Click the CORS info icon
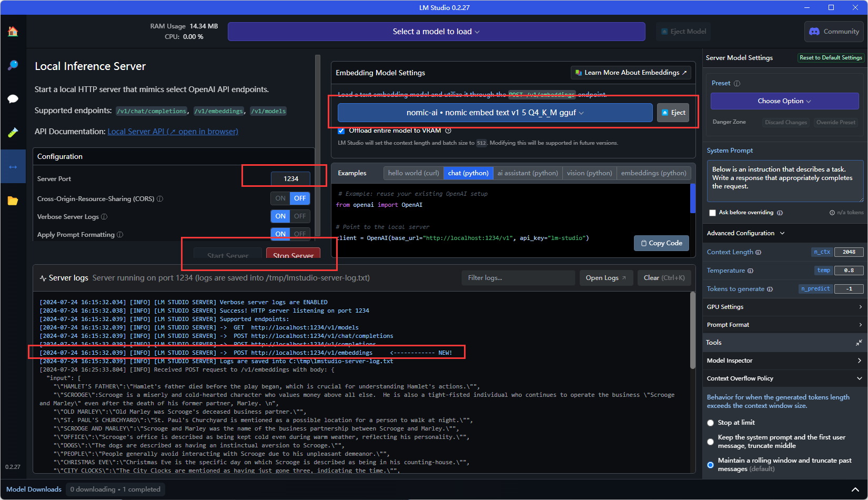The width and height of the screenshot is (868, 500). pyautogui.click(x=160, y=199)
